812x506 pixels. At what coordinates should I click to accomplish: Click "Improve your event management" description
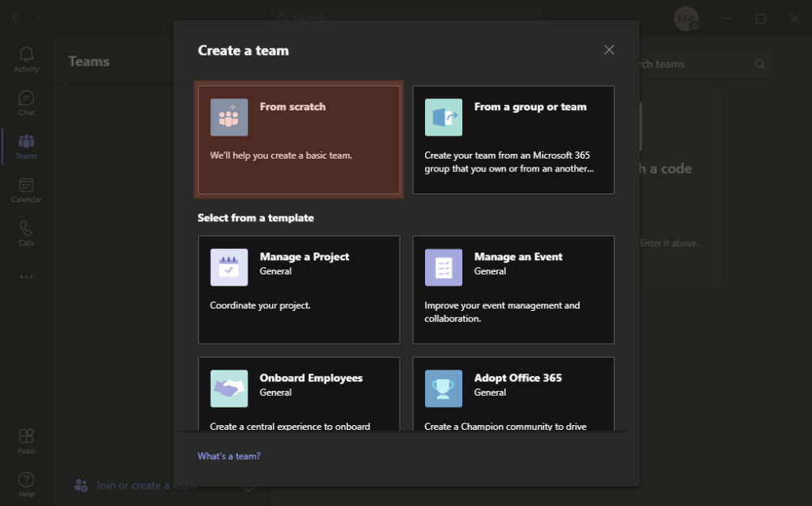point(502,312)
